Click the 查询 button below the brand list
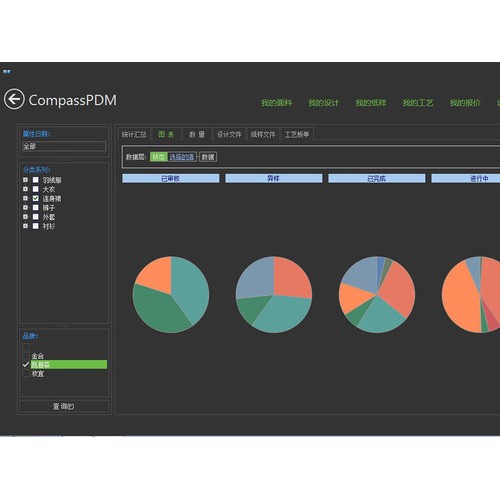Viewport: 500px width, 500px height. [x=64, y=406]
